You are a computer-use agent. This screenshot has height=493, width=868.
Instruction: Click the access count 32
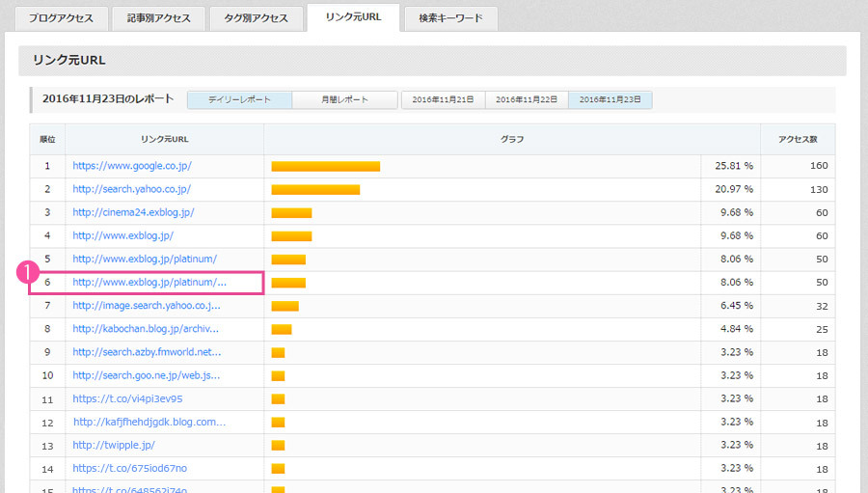822,306
